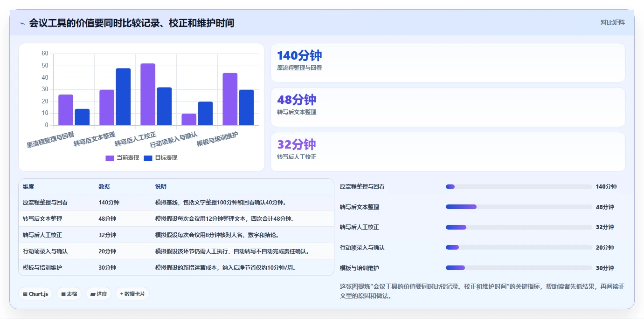Click the 进度 tag button
The height and width of the screenshot is (319, 644).
(x=98, y=294)
